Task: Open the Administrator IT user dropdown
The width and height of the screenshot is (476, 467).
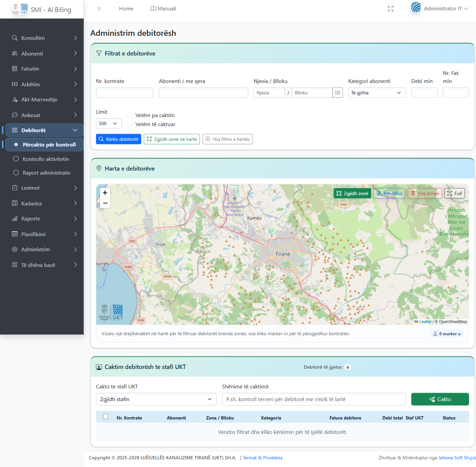Action: pos(440,9)
